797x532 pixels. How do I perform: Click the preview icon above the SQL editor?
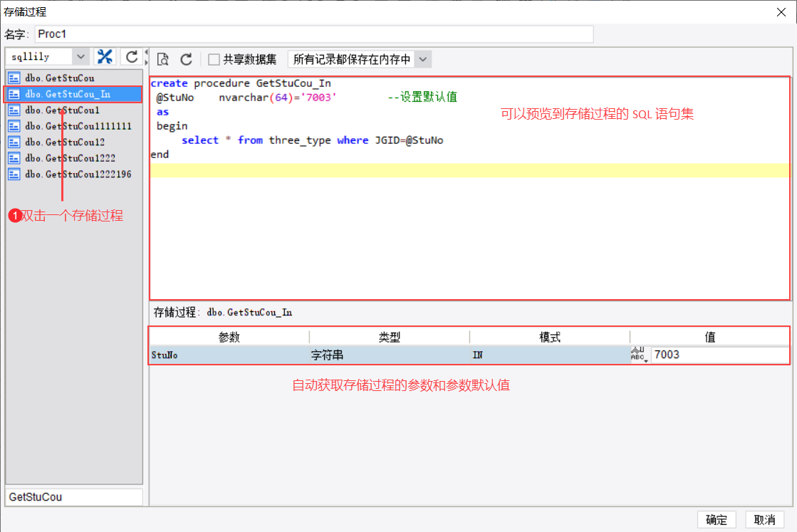coord(163,60)
